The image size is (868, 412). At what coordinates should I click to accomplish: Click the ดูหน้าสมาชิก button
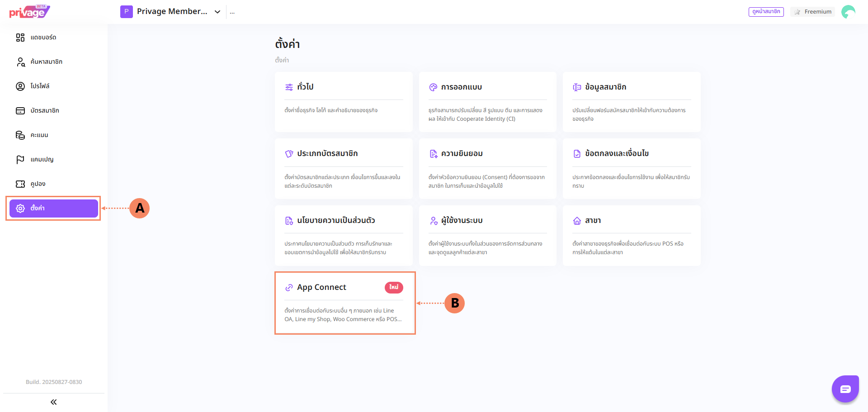[766, 12]
